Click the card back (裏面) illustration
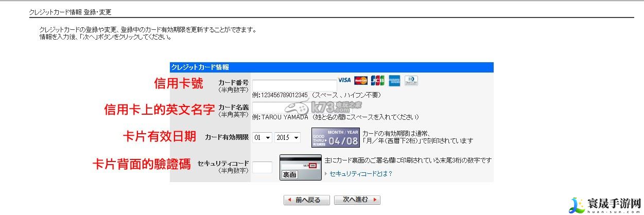The height and width of the screenshot is (215, 644). (301, 167)
